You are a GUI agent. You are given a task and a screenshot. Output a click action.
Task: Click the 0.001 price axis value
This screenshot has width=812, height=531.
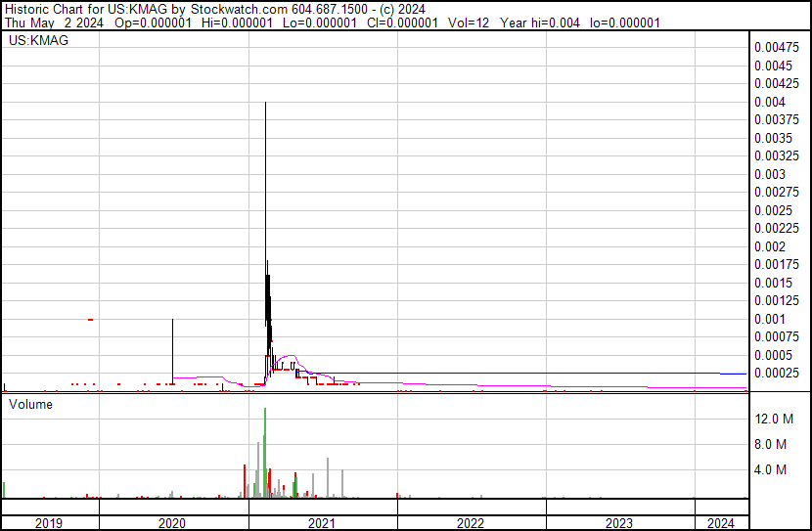tap(770, 320)
